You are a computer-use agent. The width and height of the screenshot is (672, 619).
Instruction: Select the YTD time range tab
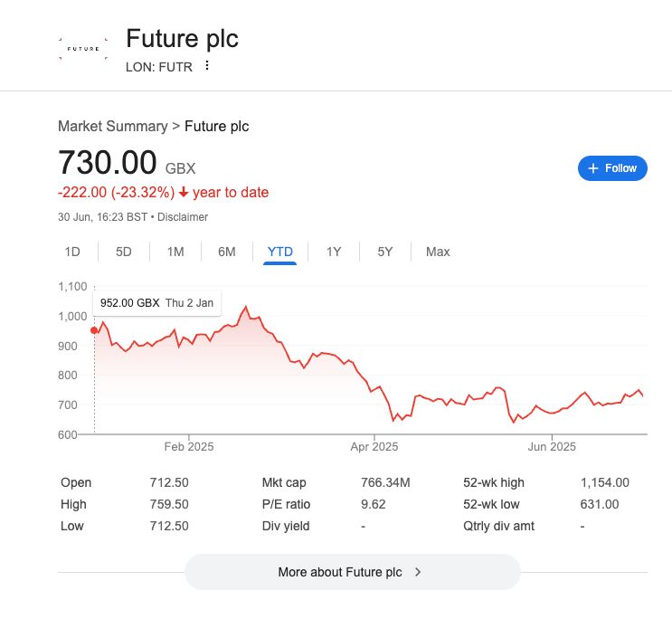[x=279, y=252]
